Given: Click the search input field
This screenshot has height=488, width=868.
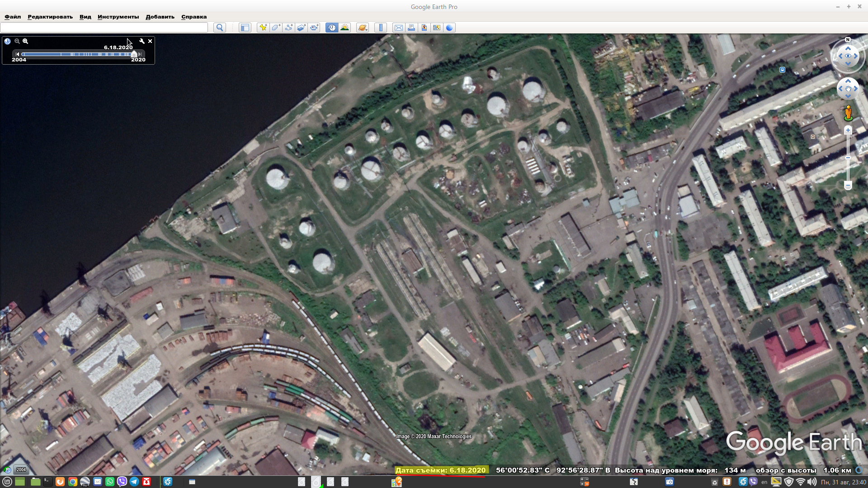Looking at the screenshot, I should 104,28.
